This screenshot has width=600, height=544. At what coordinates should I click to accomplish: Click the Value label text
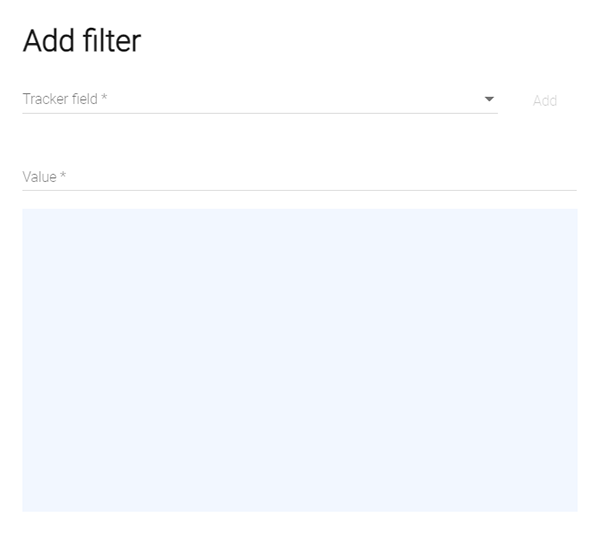click(44, 177)
